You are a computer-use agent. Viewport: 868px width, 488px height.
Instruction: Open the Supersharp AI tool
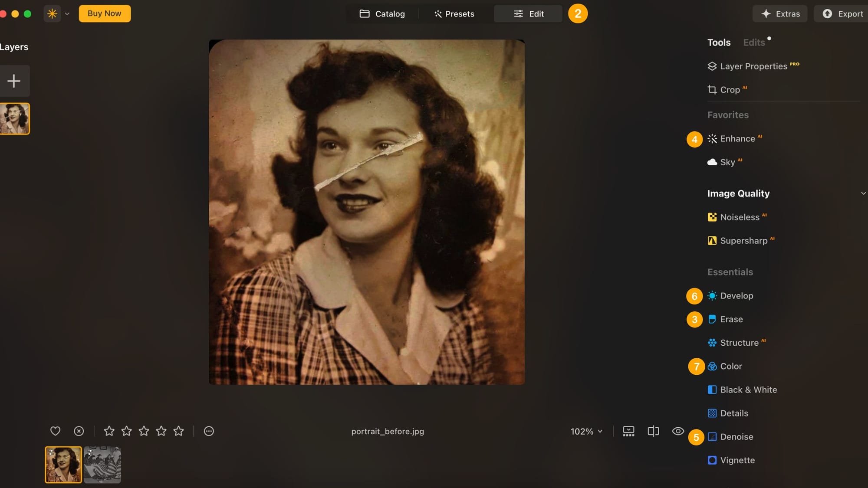click(743, 240)
